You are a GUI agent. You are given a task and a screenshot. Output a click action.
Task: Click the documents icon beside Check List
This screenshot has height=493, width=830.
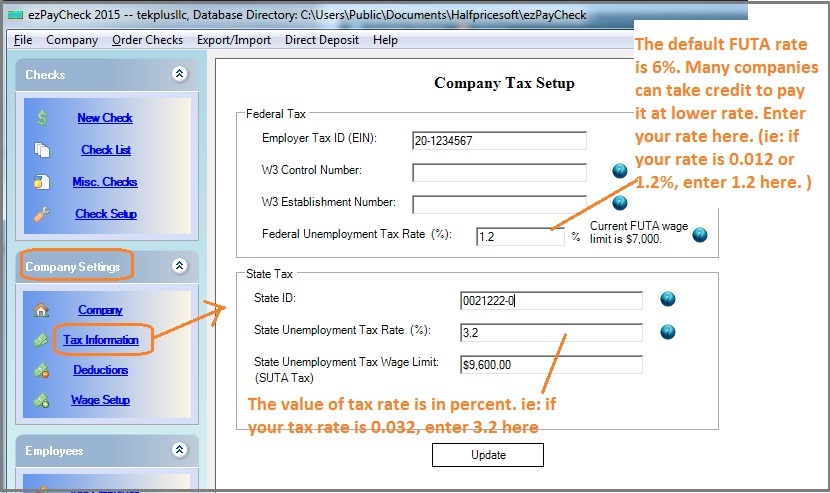(x=41, y=150)
